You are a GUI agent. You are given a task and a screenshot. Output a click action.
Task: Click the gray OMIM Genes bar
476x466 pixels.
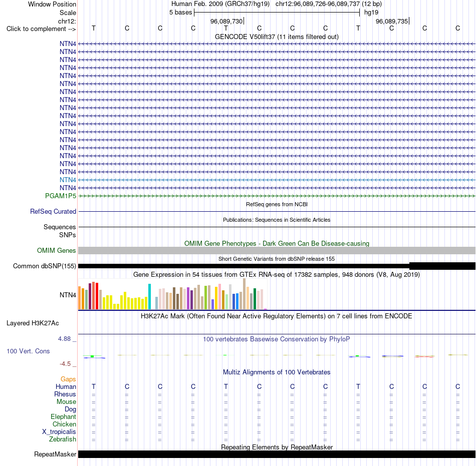pyautogui.click(x=277, y=250)
